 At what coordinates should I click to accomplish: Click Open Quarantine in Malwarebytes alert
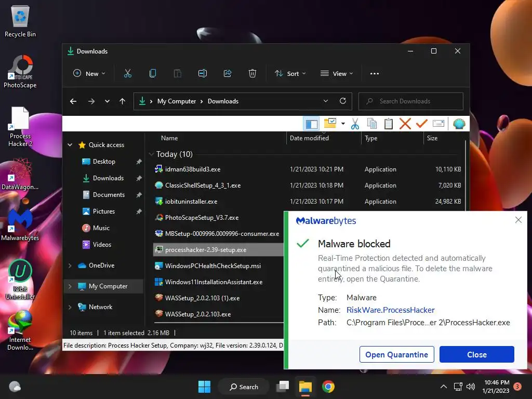[x=396, y=354]
